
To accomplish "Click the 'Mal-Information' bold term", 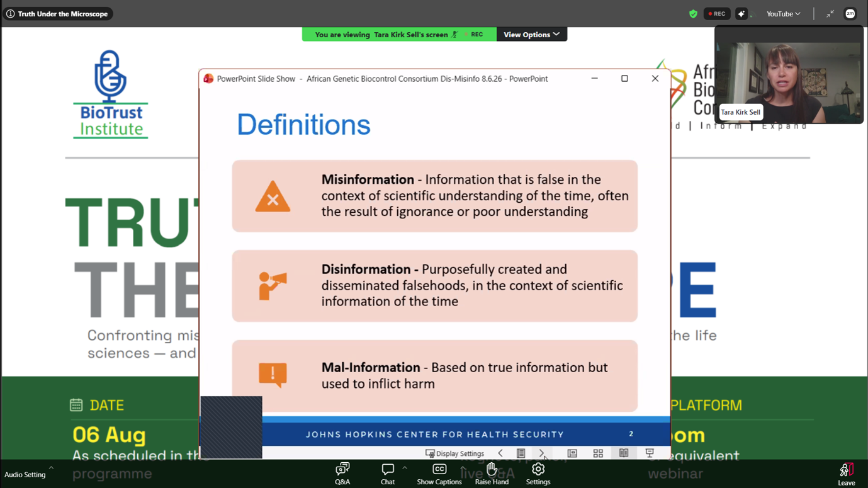I will pos(371,368).
